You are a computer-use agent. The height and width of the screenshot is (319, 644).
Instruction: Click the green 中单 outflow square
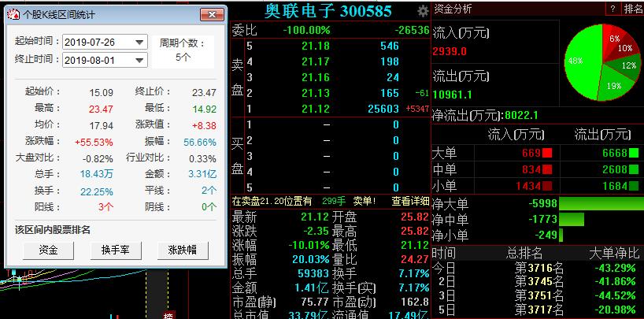[634, 169]
